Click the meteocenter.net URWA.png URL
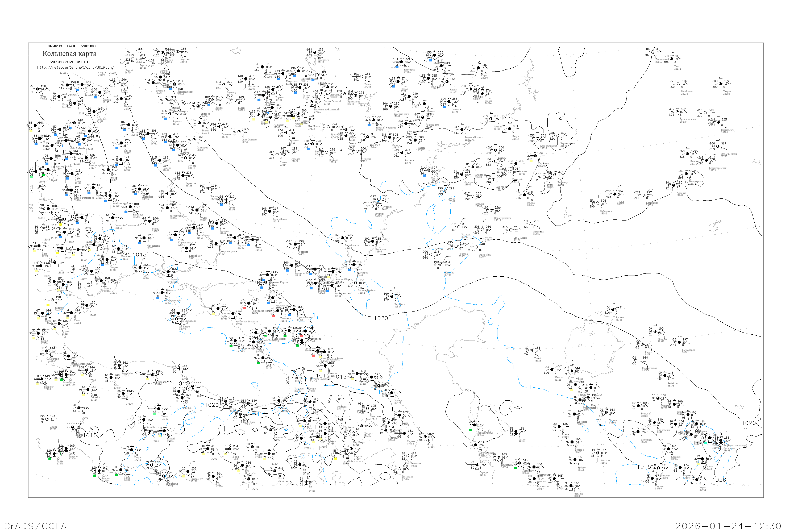 75,68
